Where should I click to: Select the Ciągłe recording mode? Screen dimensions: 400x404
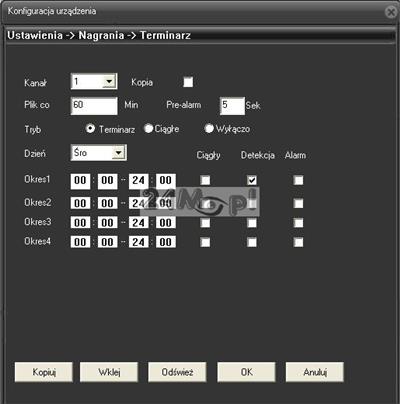point(148,128)
